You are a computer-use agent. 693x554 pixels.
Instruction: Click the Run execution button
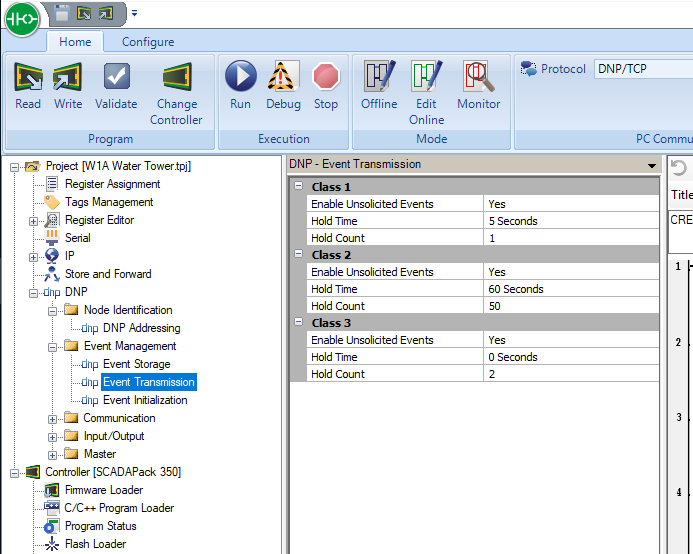[240, 86]
